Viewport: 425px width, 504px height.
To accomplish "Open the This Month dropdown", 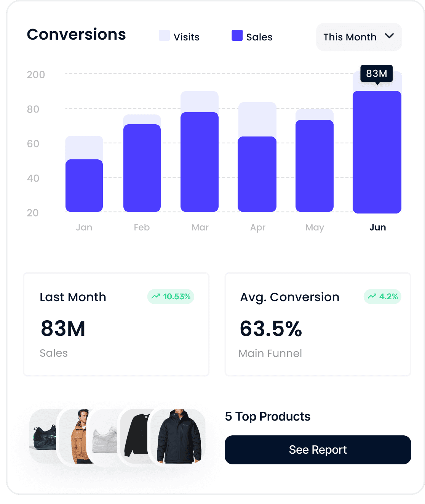I will tap(358, 37).
